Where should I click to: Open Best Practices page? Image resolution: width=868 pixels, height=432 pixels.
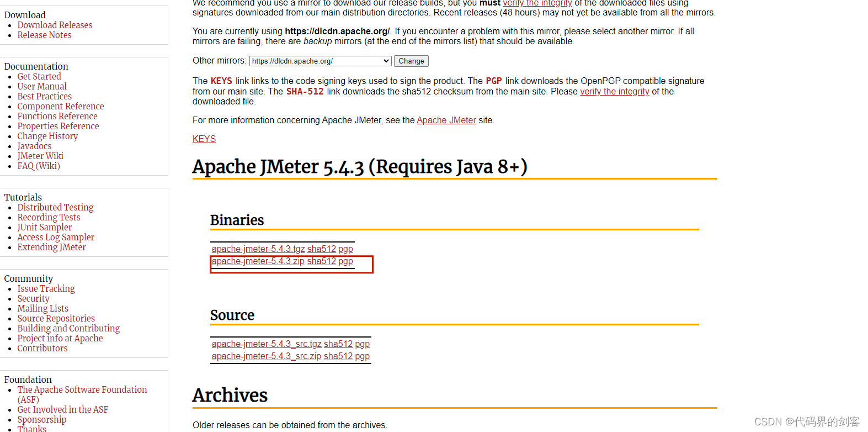click(x=44, y=96)
